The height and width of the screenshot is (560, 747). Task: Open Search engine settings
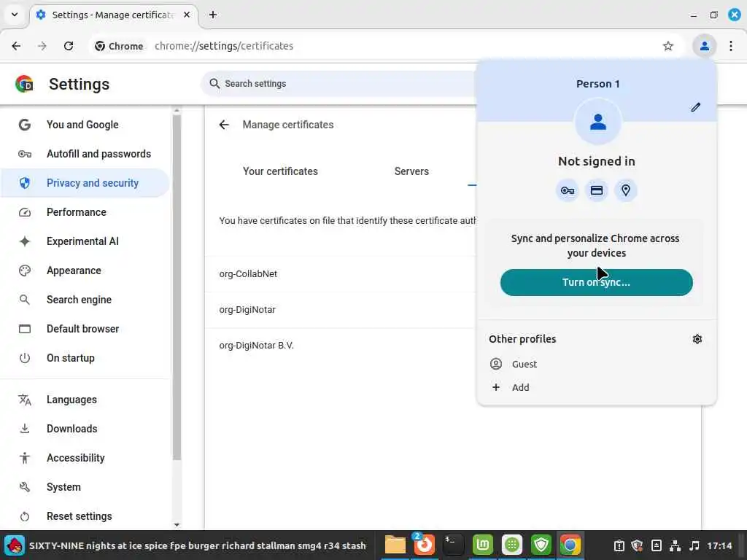tap(85, 300)
